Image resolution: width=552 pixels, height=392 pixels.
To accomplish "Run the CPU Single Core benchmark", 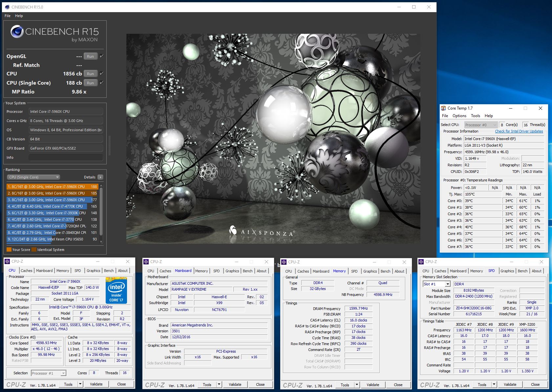I will 91,83.
